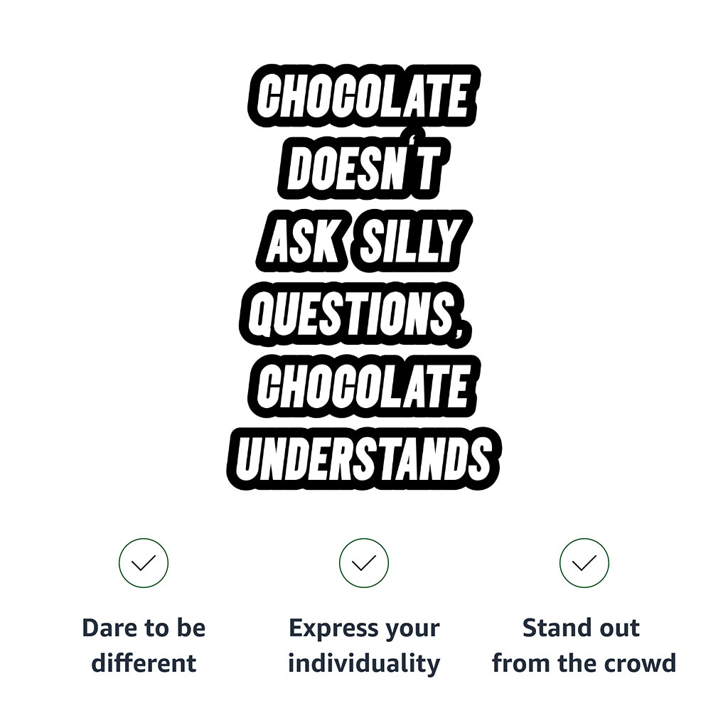Click the checkmark above Dare to be different

[144, 563]
